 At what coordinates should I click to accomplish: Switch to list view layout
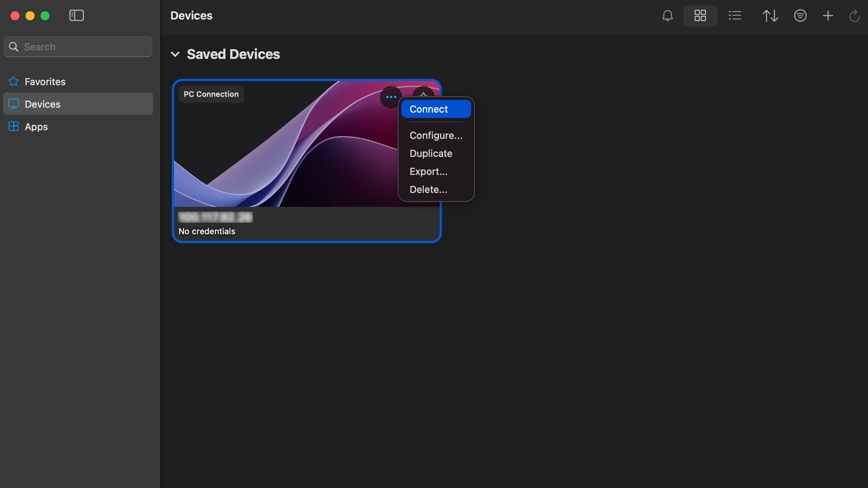click(x=735, y=16)
